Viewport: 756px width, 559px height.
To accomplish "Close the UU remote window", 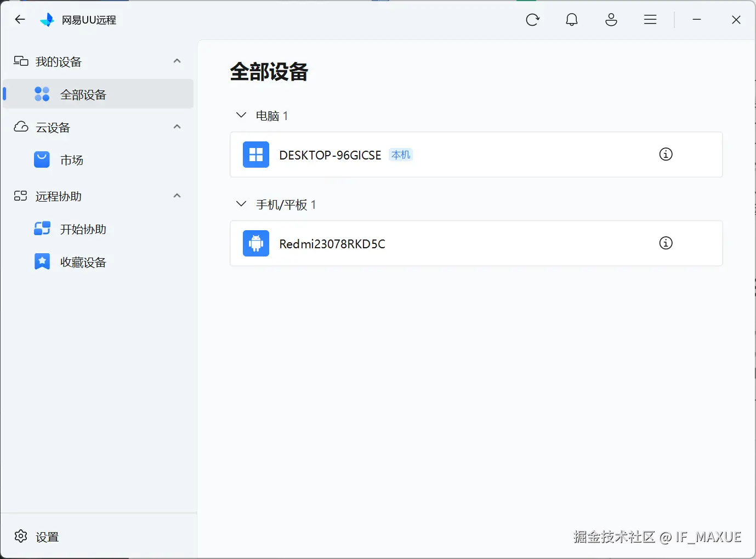I will tap(736, 20).
